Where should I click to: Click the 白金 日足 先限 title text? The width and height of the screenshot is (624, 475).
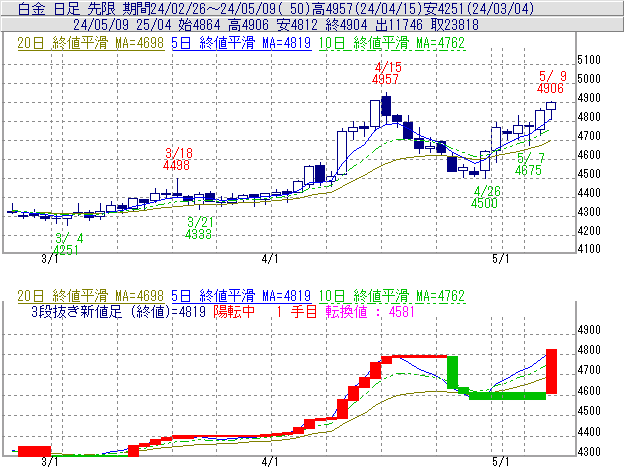(66, 8)
